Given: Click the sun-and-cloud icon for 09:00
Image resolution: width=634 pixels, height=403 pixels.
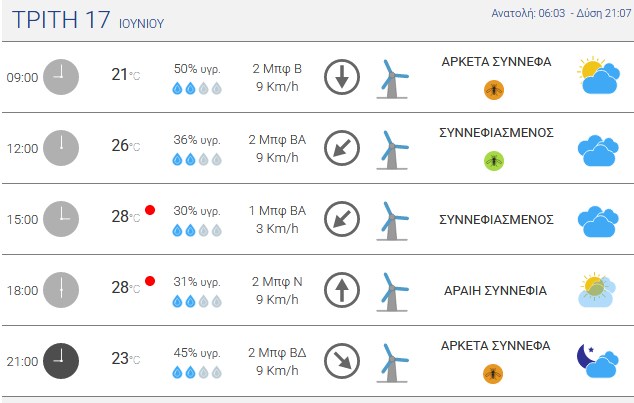Looking at the screenshot, I should click(x=598, y=76).
